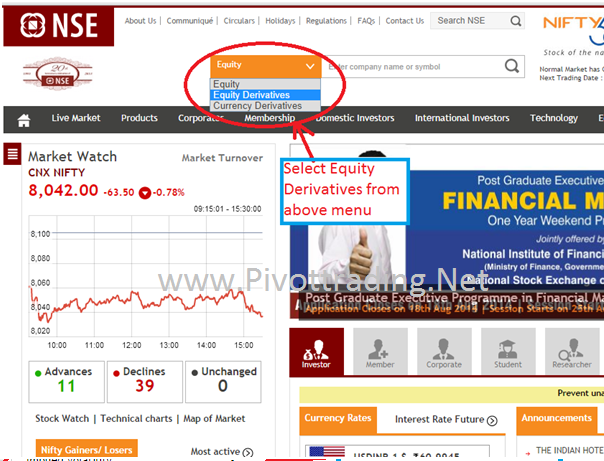Open the Technical charts link
The image size is (604, 461).
coord(136,419)
